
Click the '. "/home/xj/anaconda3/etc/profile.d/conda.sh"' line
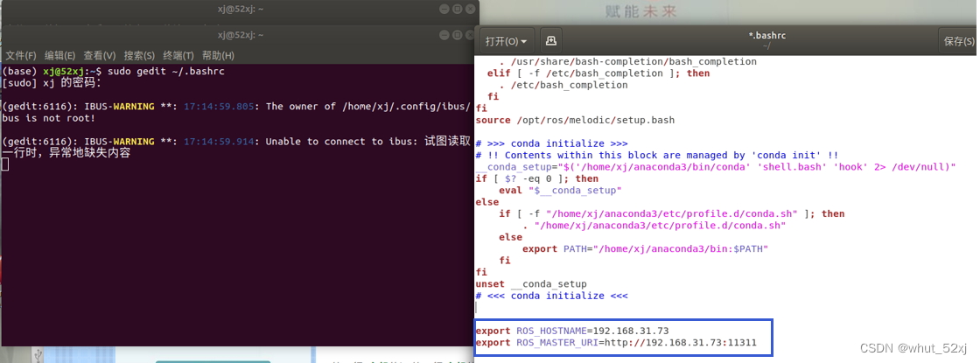tap(654, 225)
